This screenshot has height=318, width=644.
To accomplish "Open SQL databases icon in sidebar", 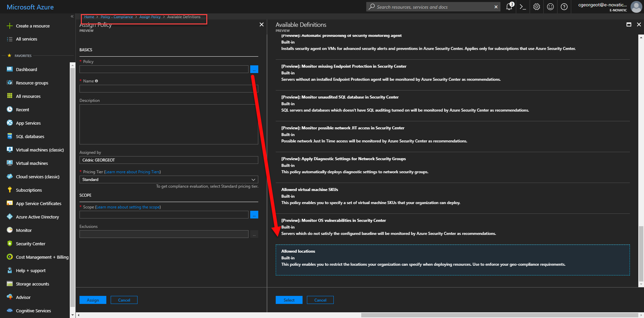I will tap(10, 136).
